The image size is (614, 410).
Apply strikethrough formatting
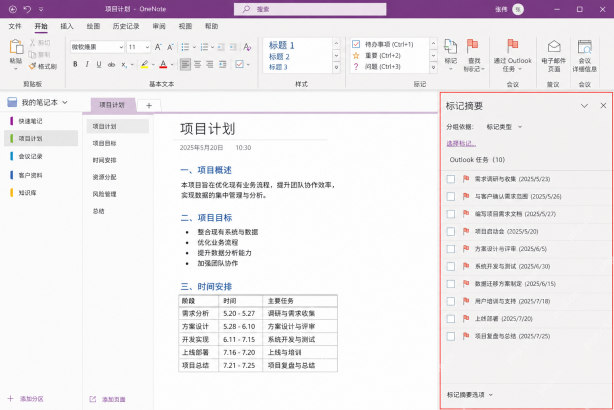click(111, 64)
